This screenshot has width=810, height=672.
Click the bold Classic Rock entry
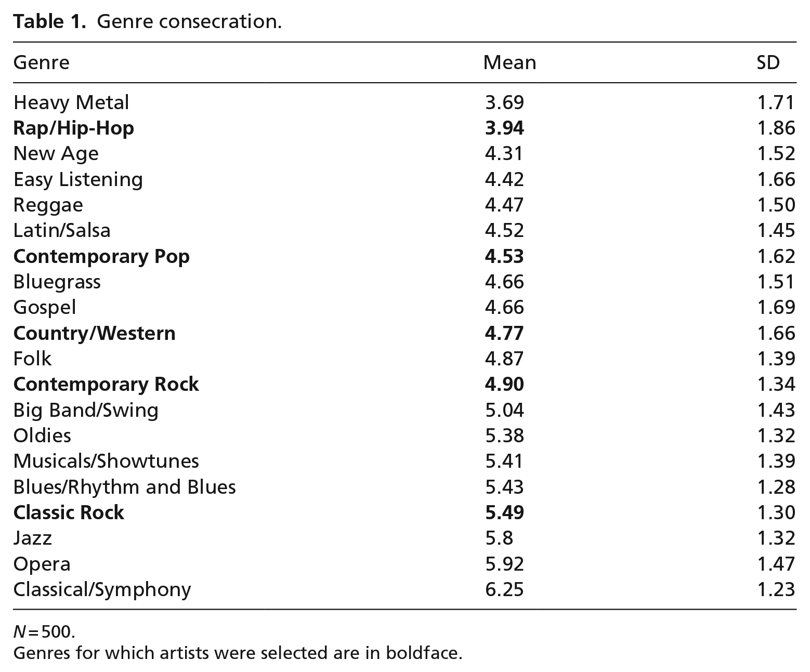click(x=69, y=512)
